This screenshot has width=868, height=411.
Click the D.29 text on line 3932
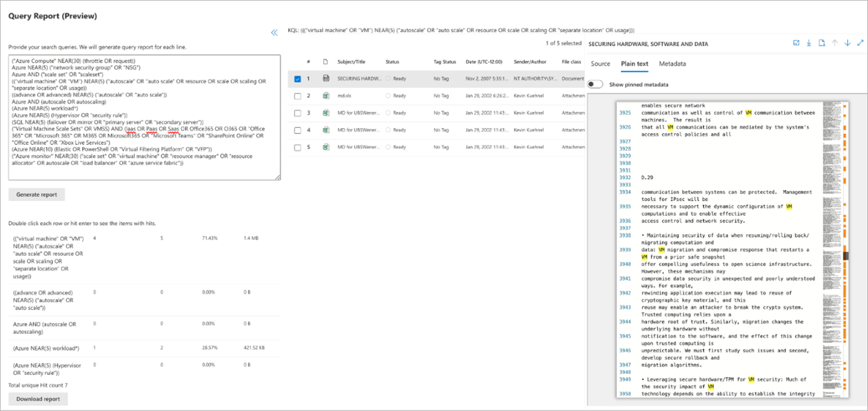coord(647,177)
